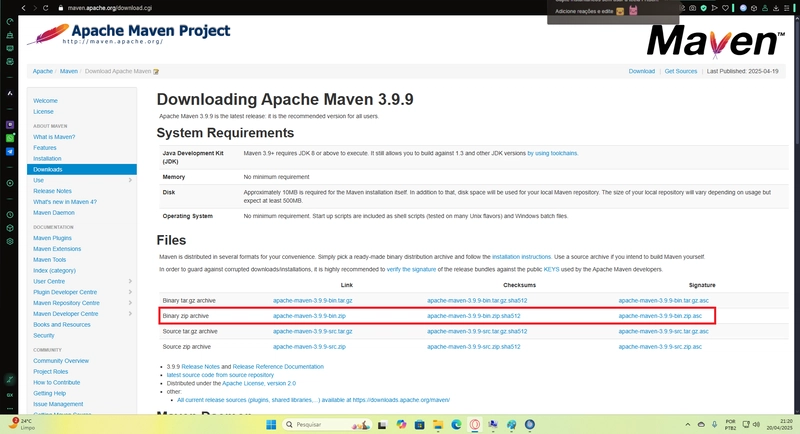Click the installation instructions link
This screenshot has height=434, width=800.
pyautogui.click(x=521, y=257)
